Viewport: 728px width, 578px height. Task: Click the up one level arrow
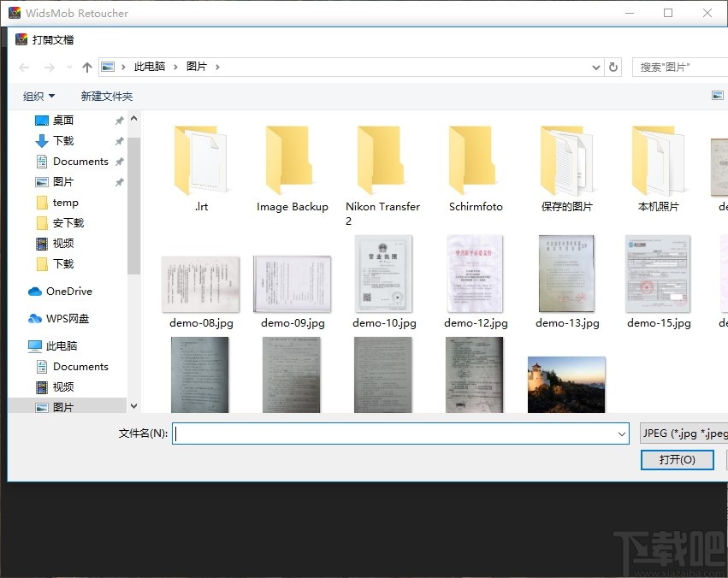[x=86, y=66]
